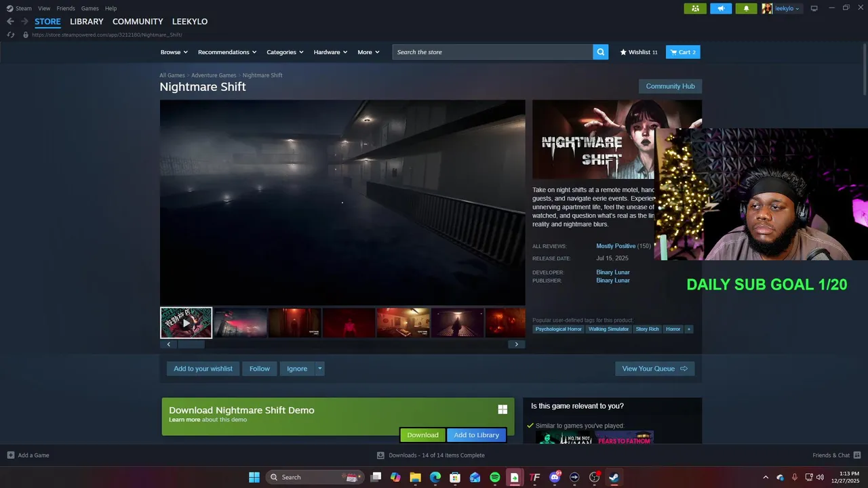The height and width of the screenshot is (488, 868).
Task: Reload the store page
Action: tap(10, 35)
